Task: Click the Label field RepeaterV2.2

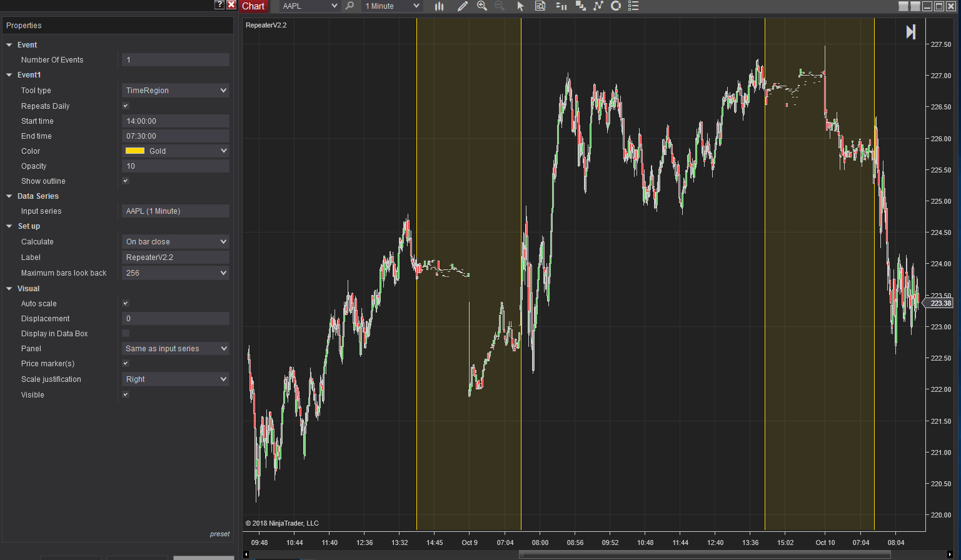Action: (x=176, y=257)
